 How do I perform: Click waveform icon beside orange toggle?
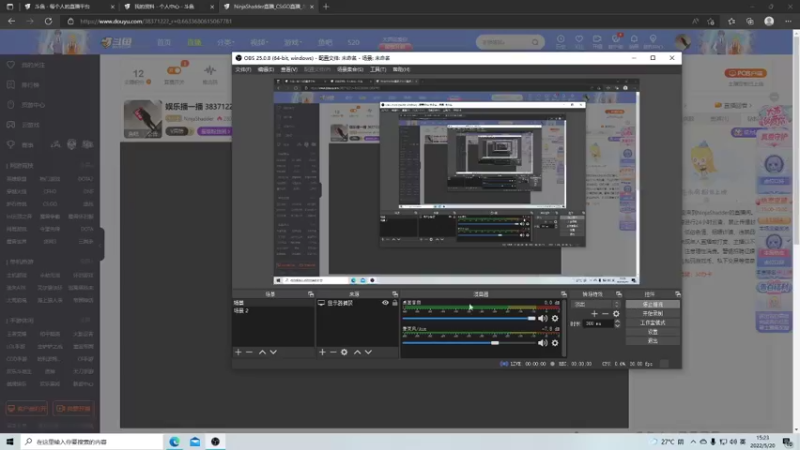[210, 70]
